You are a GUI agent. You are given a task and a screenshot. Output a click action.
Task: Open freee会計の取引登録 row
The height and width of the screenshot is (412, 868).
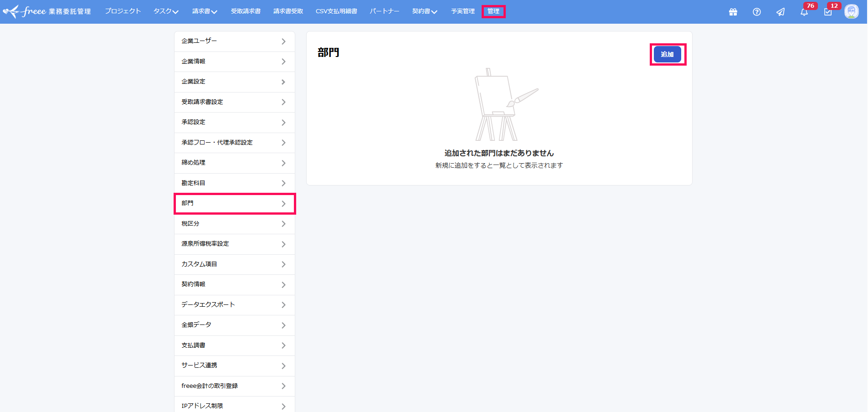pos(235,386)
